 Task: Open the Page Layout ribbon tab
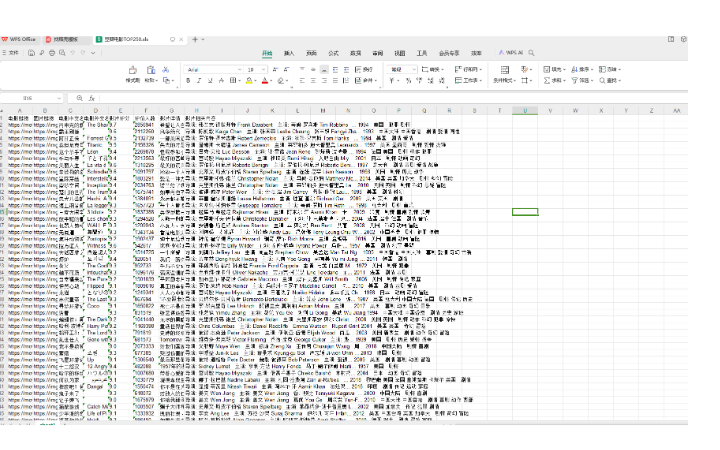tap(311, 53)
